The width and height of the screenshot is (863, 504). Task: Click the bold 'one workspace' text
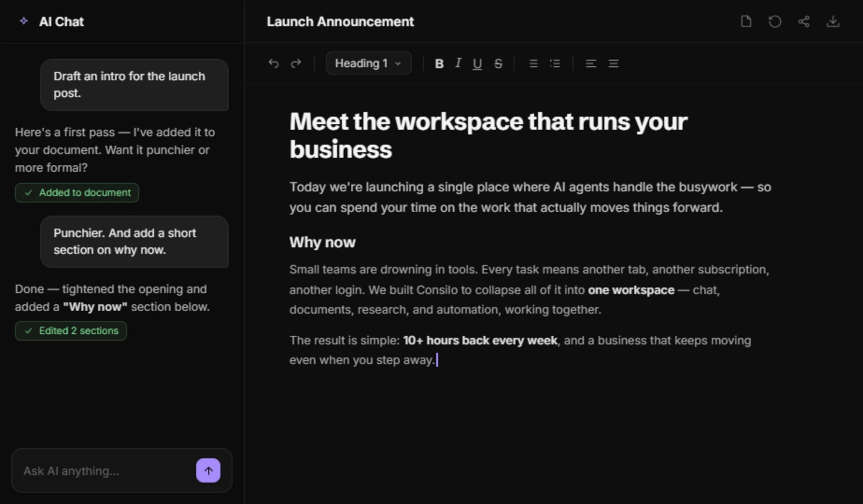(x=631, y=290)
